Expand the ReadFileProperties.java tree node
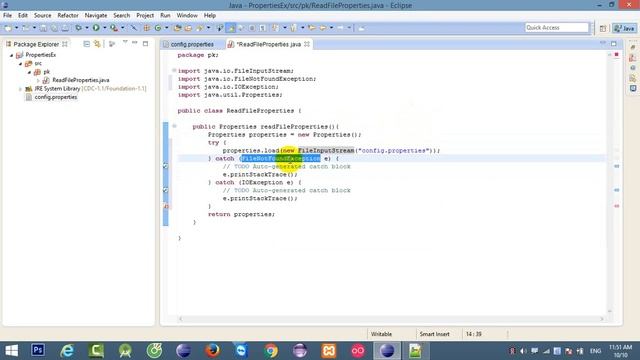The height and width of the screenshot is (360, 640). 38,80
